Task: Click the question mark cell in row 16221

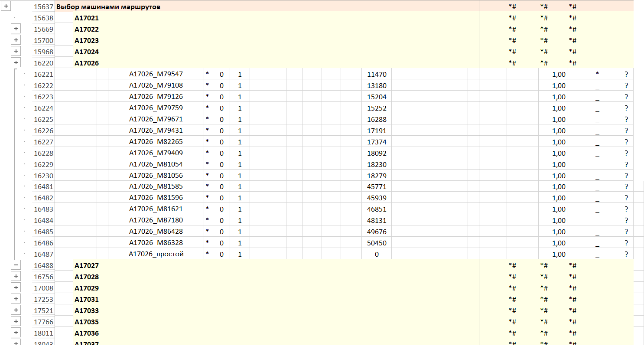Action: [626, 74]
